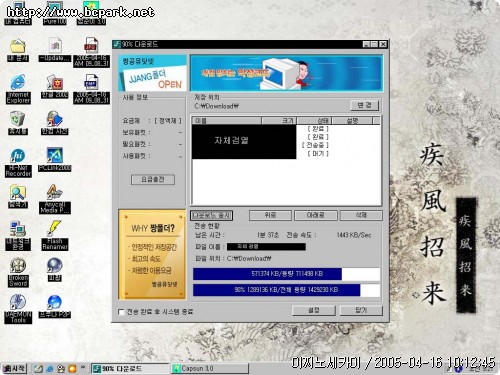Click the orange quick launch icon
The height and width of the screenshot is (375, 500).
(72, 368)
